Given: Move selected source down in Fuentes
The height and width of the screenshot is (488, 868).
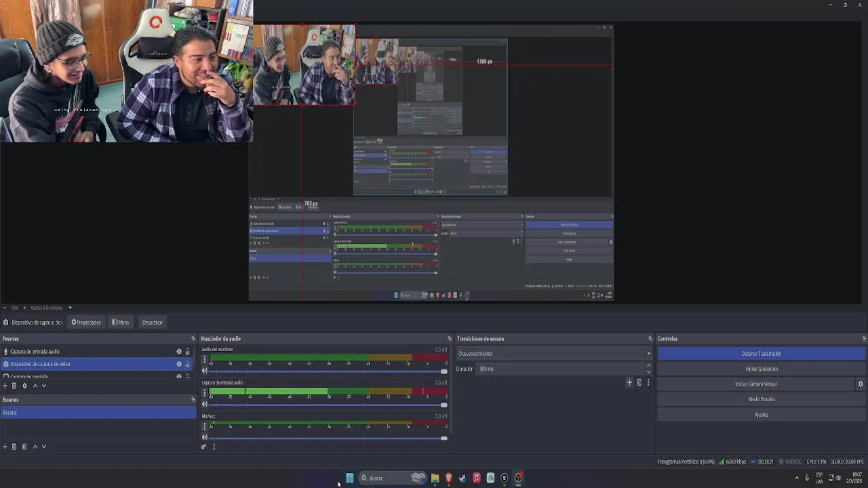Looking at the screenshot, I should [x=44, y=386].
